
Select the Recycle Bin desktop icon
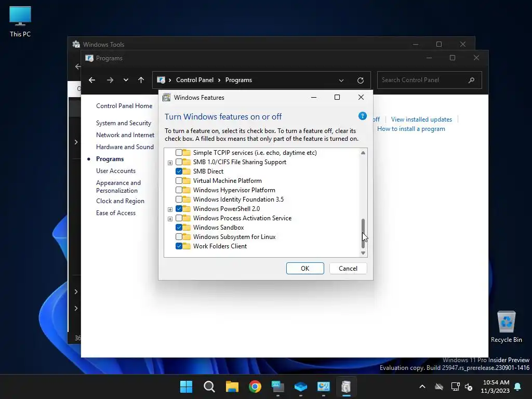pyautogui.click(x=506, y=326)
